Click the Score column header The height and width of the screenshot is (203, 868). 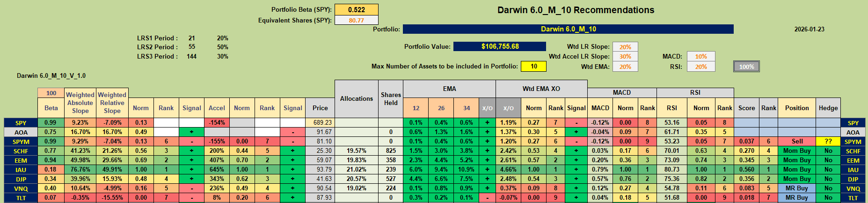pos(746,108)
